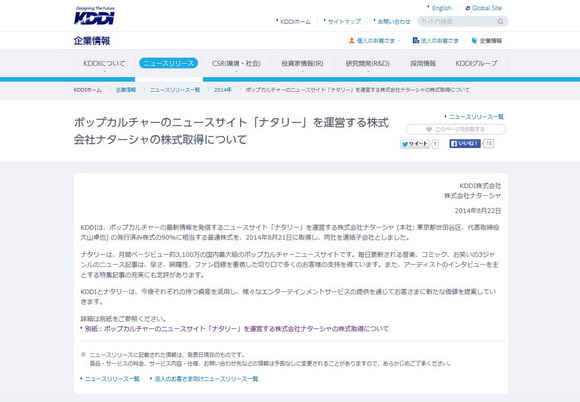Click the article headline text
The image size is (580, 402).
[x=231, y=131]
